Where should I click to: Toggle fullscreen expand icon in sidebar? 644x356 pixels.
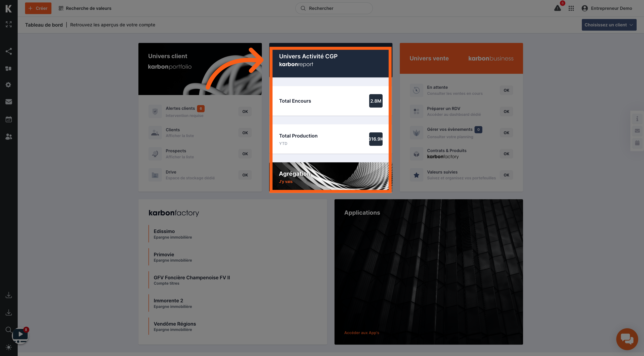(x=9, y=24)
